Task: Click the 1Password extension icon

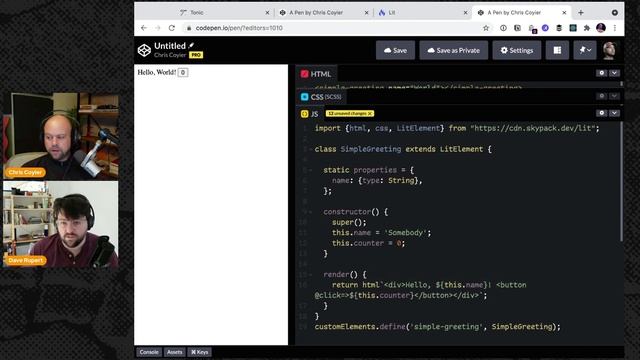Action: (x=503, y=28)
